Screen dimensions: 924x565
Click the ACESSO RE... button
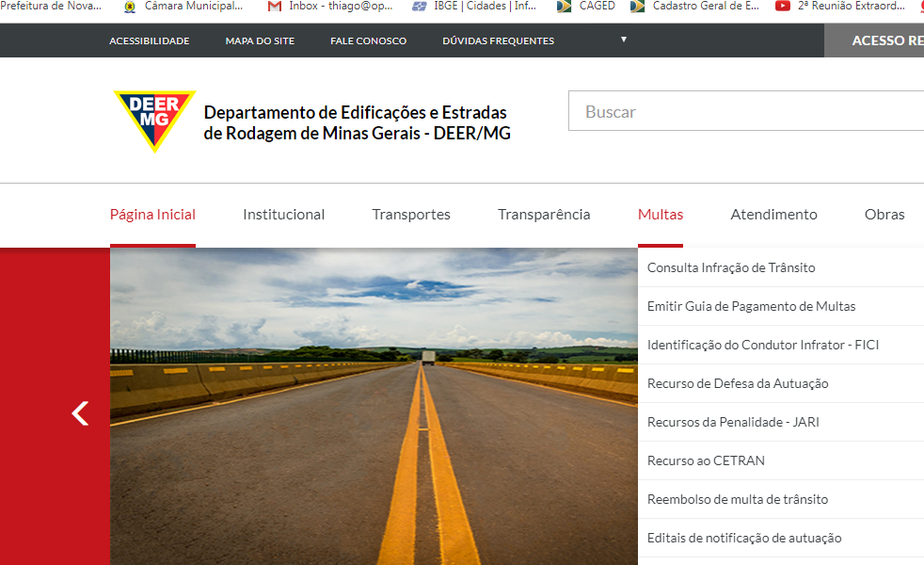pyautogui.click(x=874, y=40)
